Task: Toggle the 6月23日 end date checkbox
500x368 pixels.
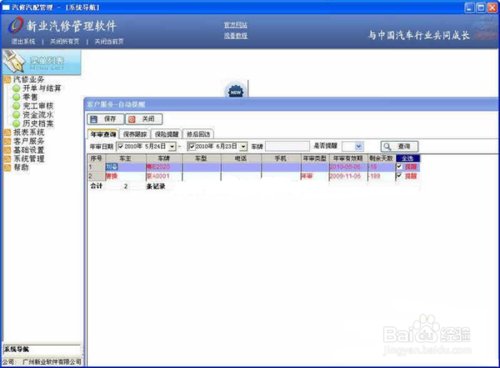Action: coord(191,146)
